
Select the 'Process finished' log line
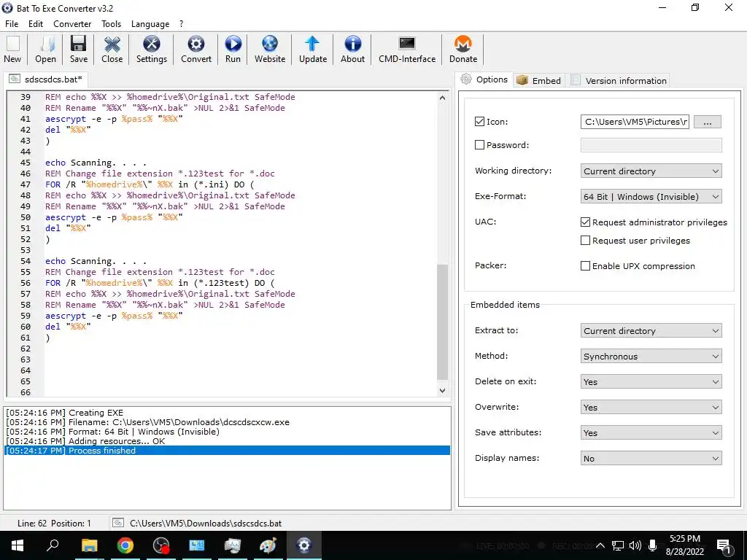[x=228, y=451]
